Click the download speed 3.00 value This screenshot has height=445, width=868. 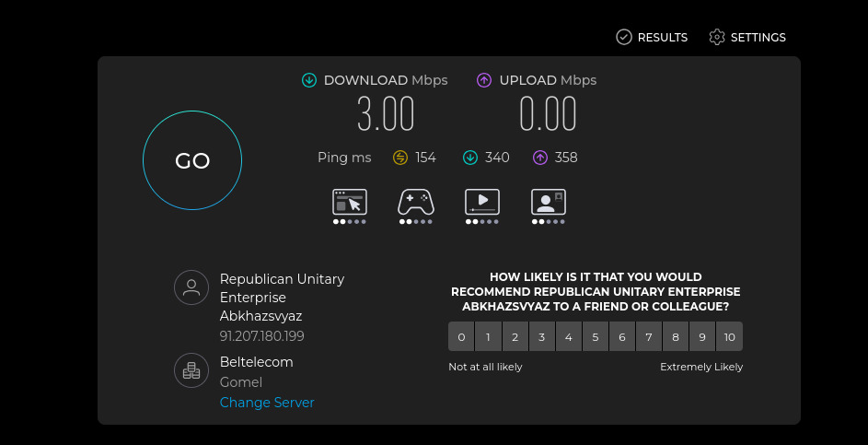(386, 114)
